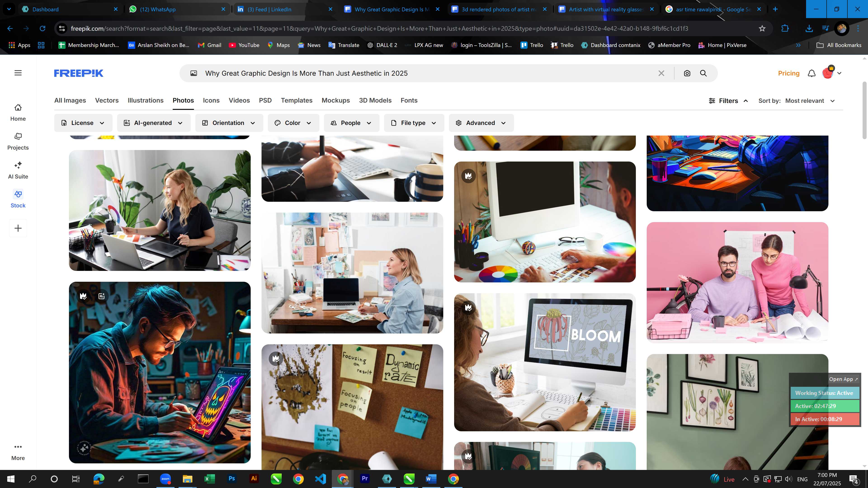Expand the AI-generated filter dropdown

point(154,123)
